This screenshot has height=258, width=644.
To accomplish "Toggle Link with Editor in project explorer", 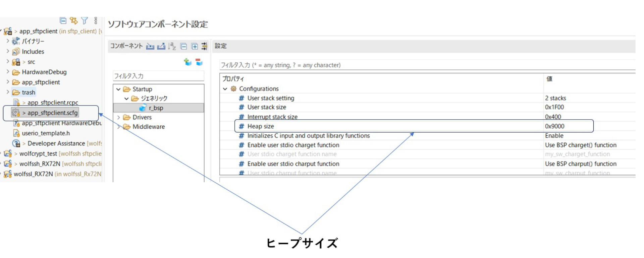I will point(73,21).
